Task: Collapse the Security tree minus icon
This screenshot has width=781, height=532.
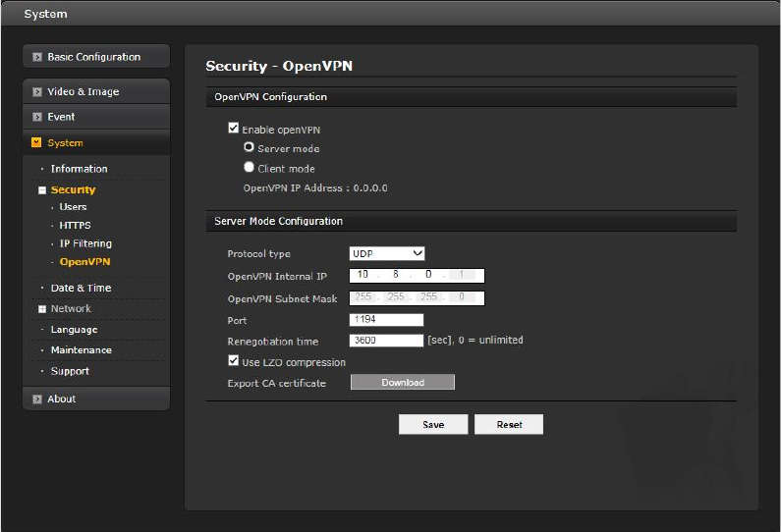Action: [42, 190]
